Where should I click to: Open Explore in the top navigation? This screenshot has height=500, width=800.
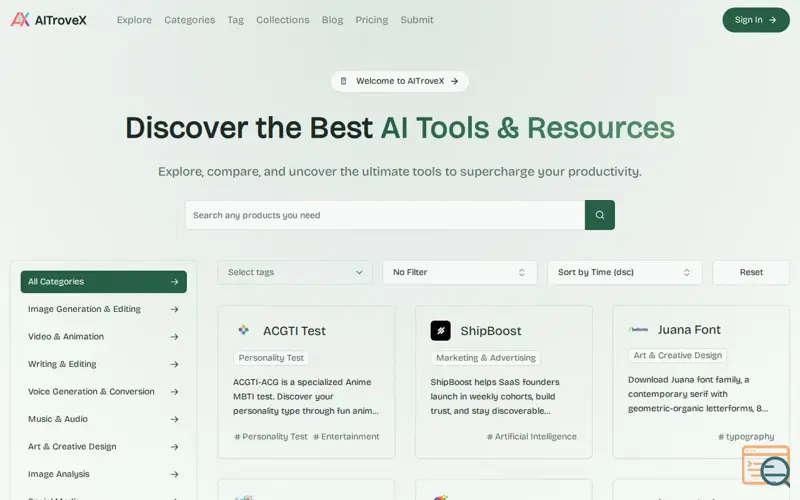(x=134, y=20)
